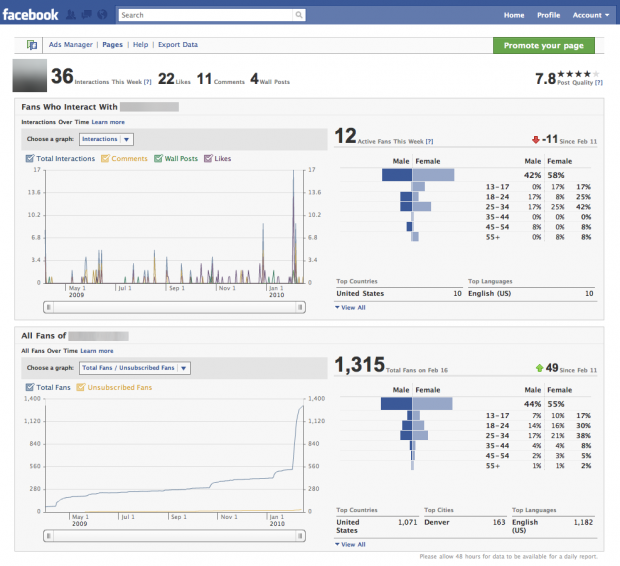620x566 pixels.
Task: Open the Pages link
Action: (112, 45)
